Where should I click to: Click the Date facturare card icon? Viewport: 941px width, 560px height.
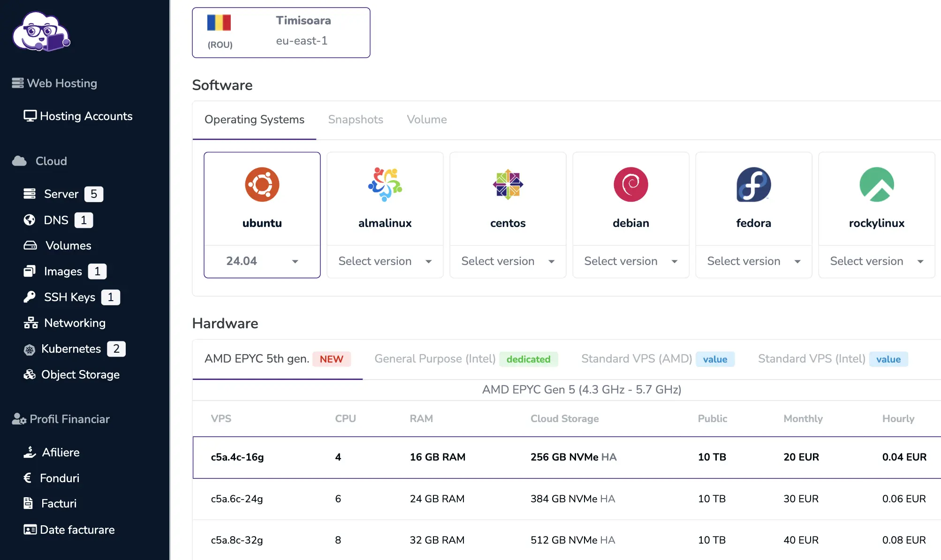[30, 530]
